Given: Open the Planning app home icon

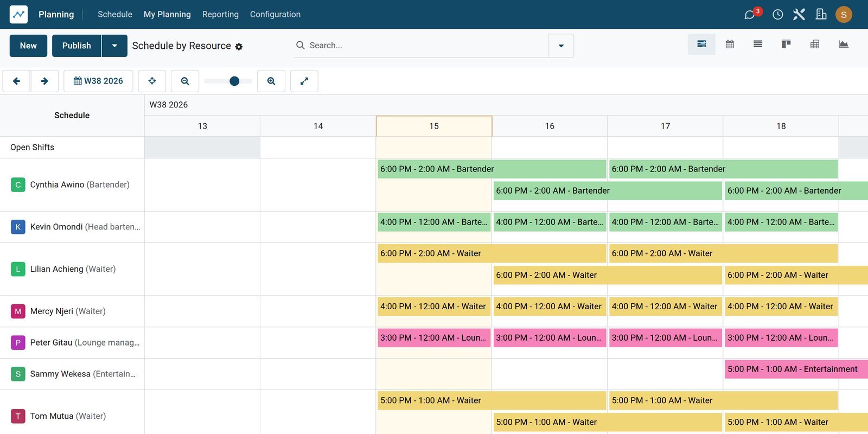Looking at the screenshot, I should (18, 14).
